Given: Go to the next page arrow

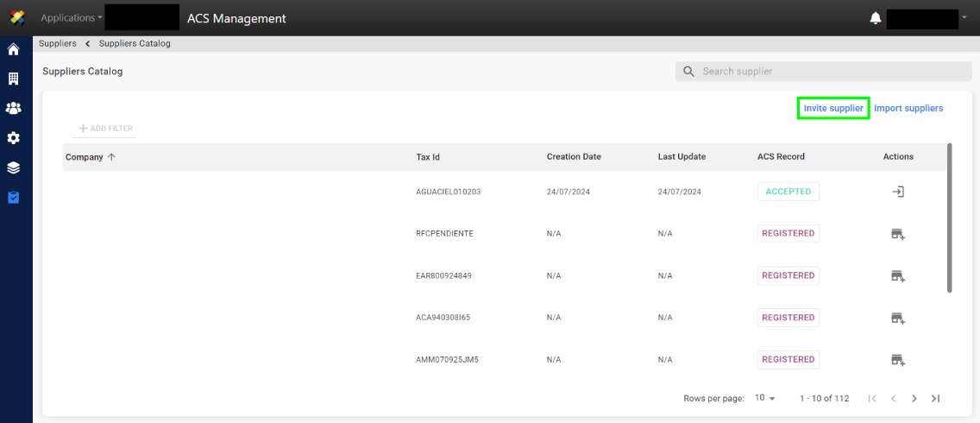Looking at the screenshot, I should click(x=914, y=398).
